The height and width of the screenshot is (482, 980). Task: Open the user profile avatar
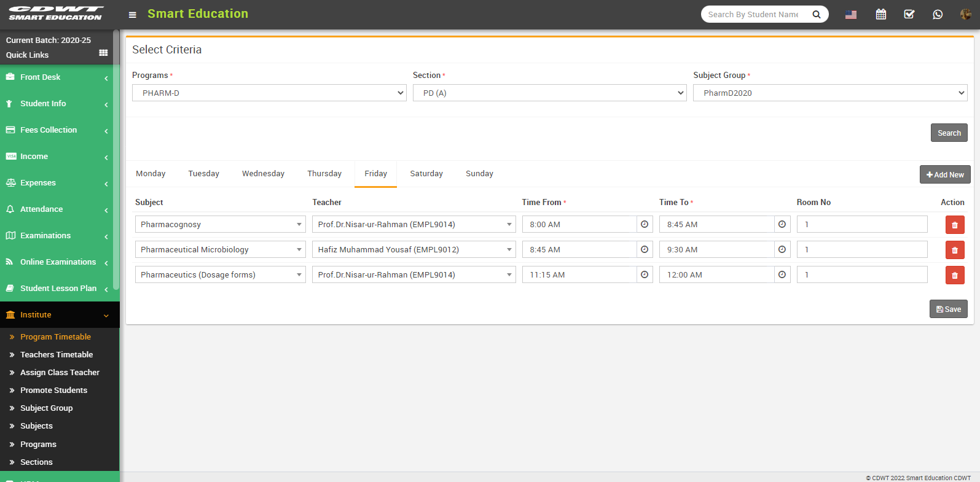966,14
